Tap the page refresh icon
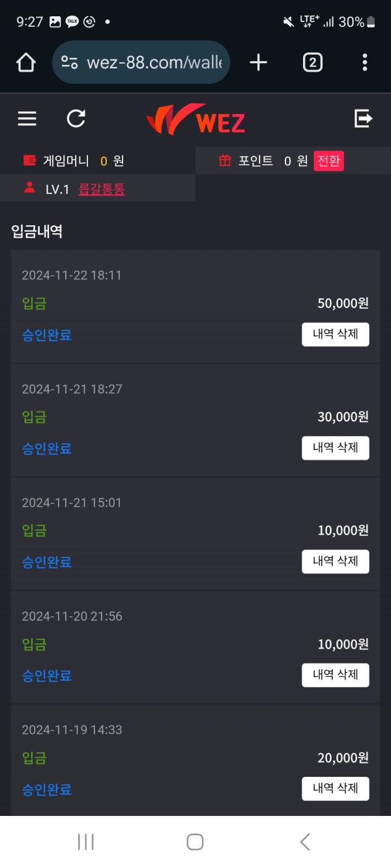 click(76, 119)
